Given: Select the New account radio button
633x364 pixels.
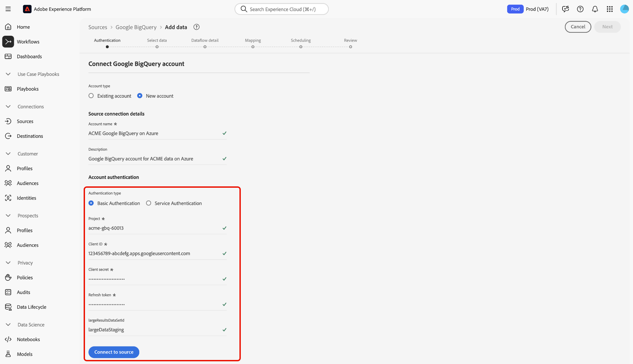Looking at the screenshot, I should click(x=140, y=96).
